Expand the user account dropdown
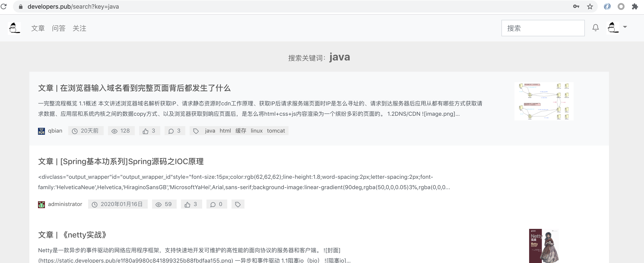644x263 pixels. 625,27
